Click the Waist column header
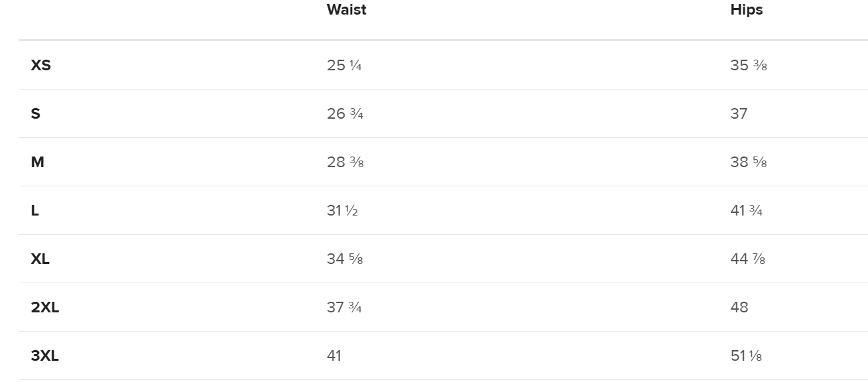This screenshot has height=382, width=868. click(346, 10)
